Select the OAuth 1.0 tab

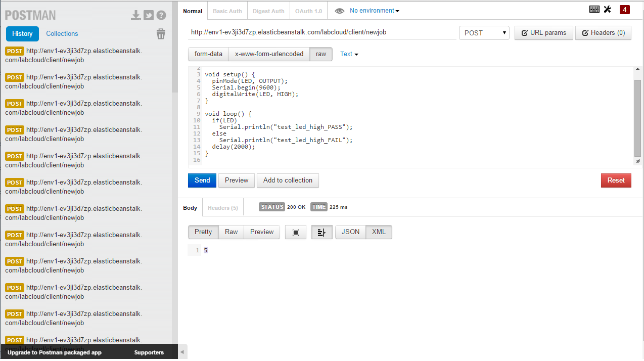pyautogui.click(x=308, y=11)
